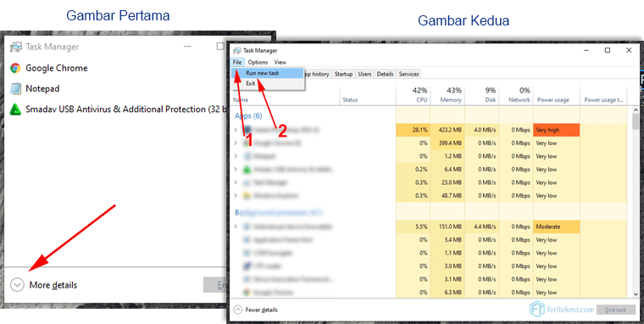Switch to the Startup tab
644x324 pixels.
(x=343, y=74)
